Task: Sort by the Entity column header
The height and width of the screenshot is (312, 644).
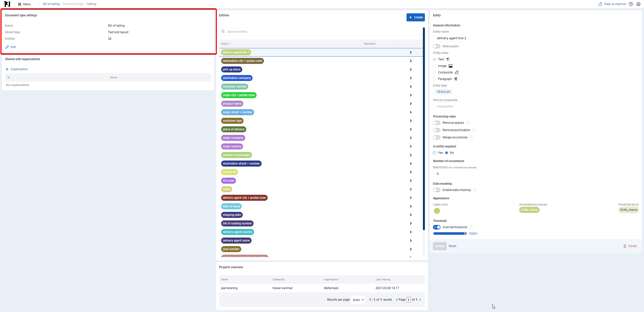Action: coord(226,44)
